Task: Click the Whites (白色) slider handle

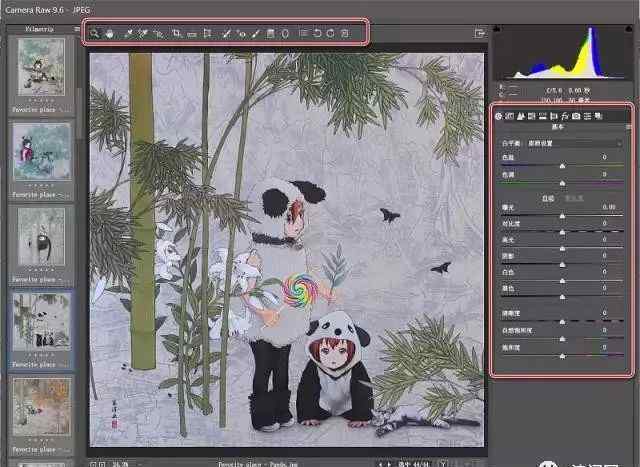Action: coord(562,281)
